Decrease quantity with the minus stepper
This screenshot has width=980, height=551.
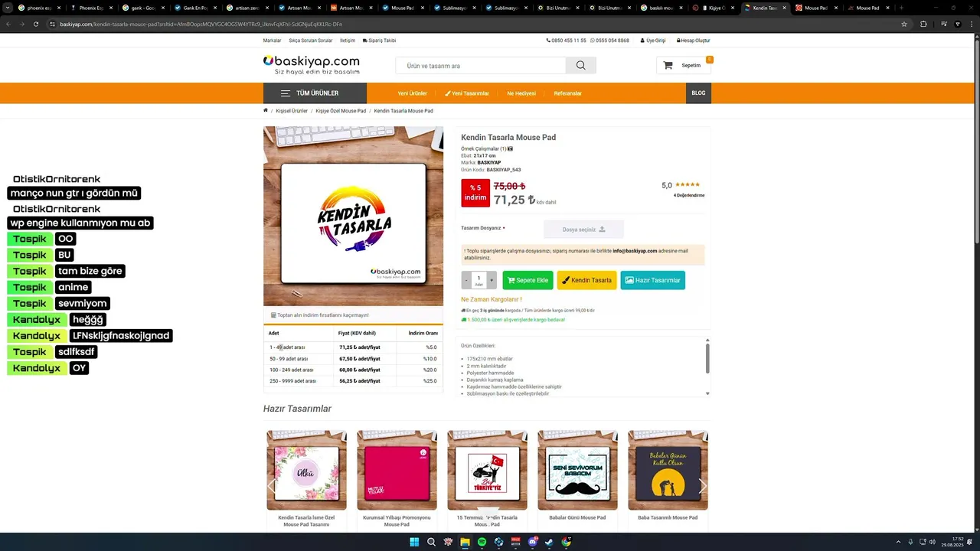(x=466, y=280)
